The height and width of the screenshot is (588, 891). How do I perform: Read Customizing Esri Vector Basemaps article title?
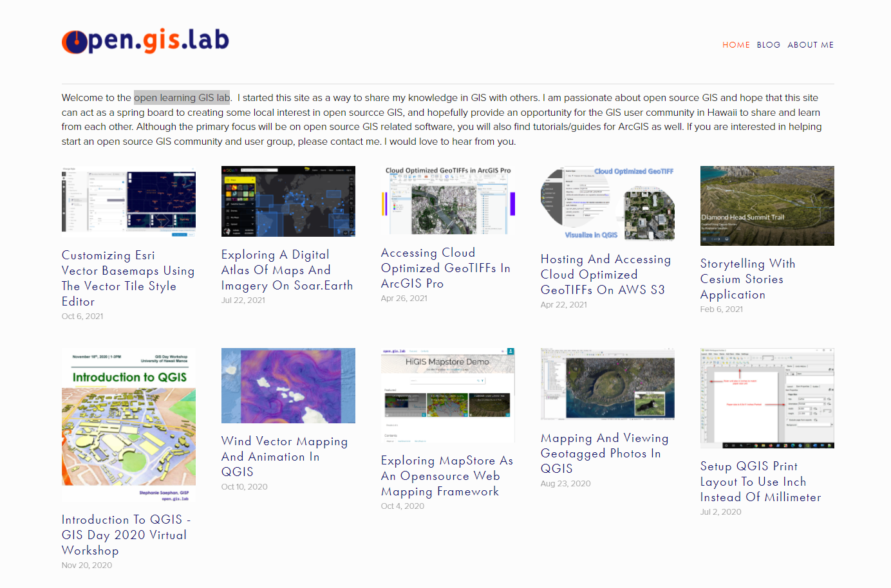click(x=128, y=278)
